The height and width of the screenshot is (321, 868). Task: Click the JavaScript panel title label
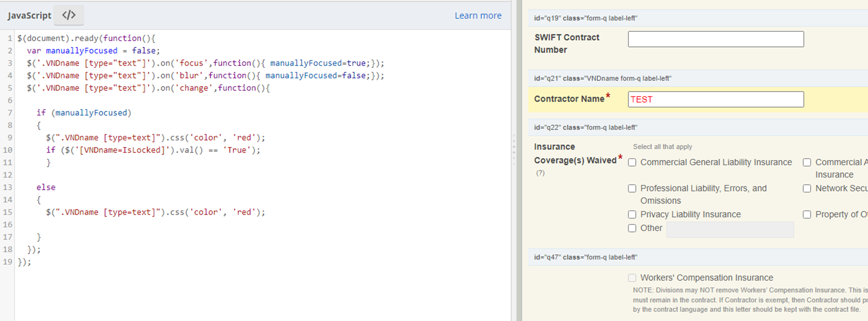(x=29, y=15)
